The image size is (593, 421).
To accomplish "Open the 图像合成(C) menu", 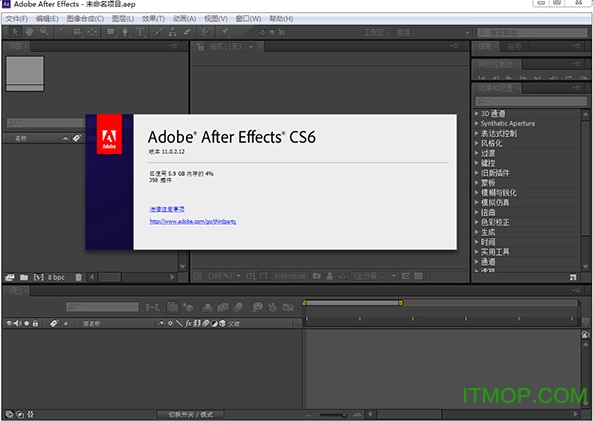I will coord(85,19).
